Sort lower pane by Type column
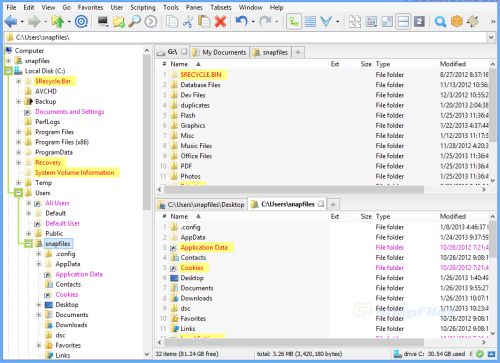The image size is (500, 363). click(x=405, y=216)
